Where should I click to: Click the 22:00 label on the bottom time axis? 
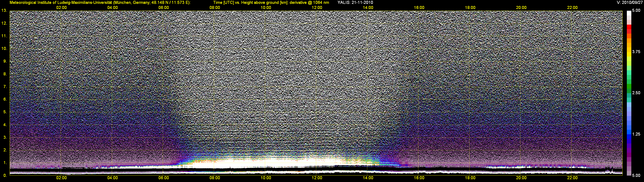pyautogui.click(x=573, y=178)
